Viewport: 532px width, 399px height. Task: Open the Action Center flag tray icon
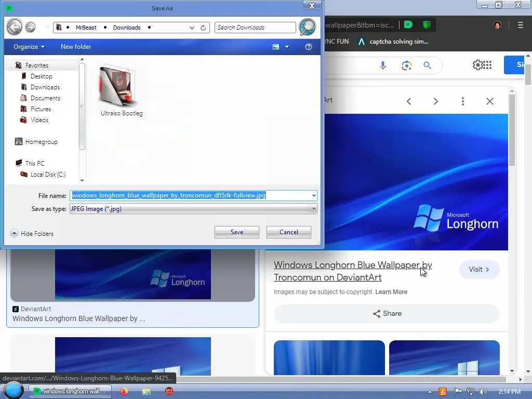[x=458, y=392]
